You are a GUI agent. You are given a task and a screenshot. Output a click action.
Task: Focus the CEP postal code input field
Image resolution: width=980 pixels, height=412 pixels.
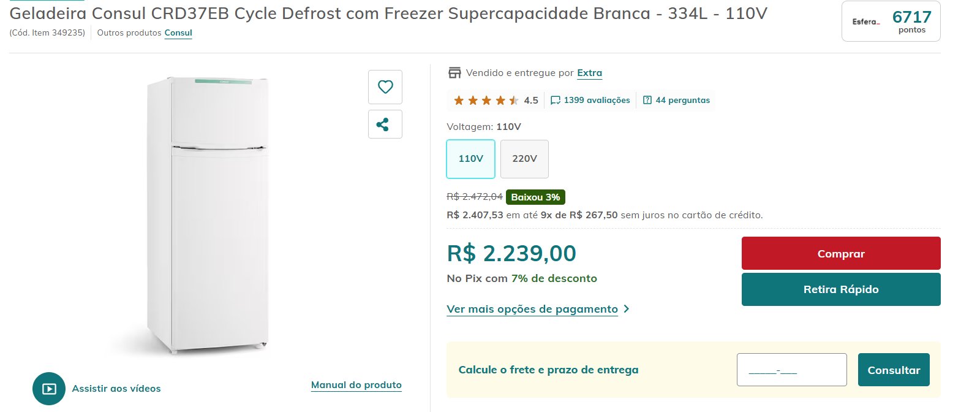[x=791, y=370]
